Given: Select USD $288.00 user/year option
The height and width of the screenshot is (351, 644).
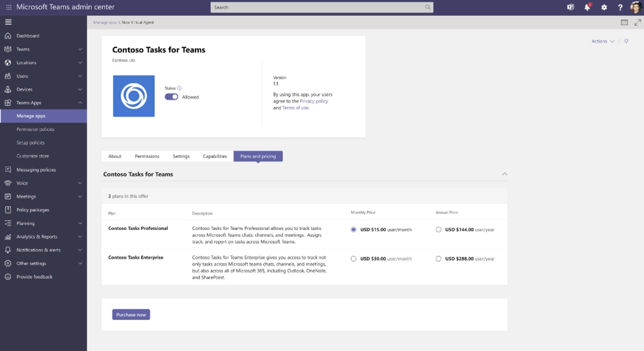Looking at the screenshot, I should [x=438, y=259].
